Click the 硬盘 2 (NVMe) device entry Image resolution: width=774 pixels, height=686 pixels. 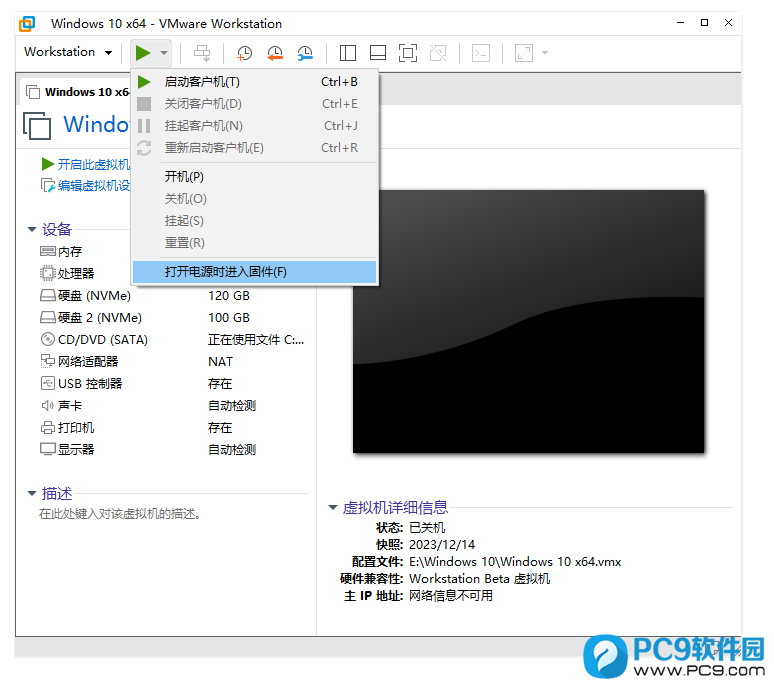(95, 318)
